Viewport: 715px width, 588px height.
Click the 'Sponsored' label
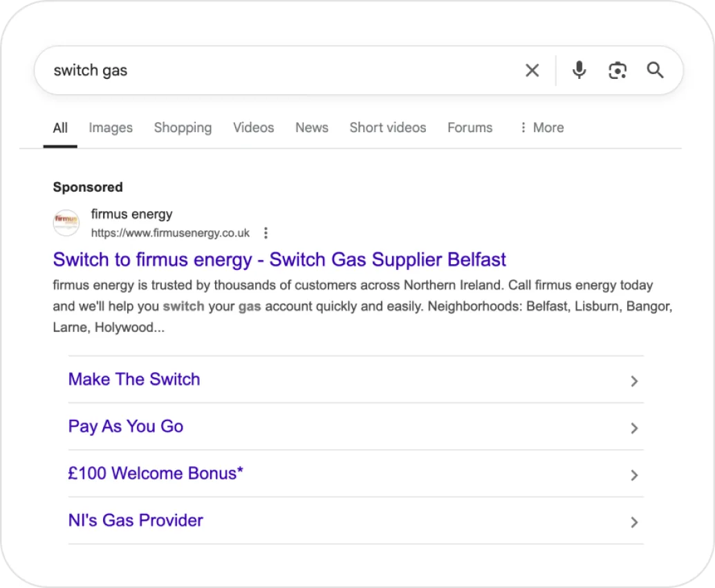88,187
